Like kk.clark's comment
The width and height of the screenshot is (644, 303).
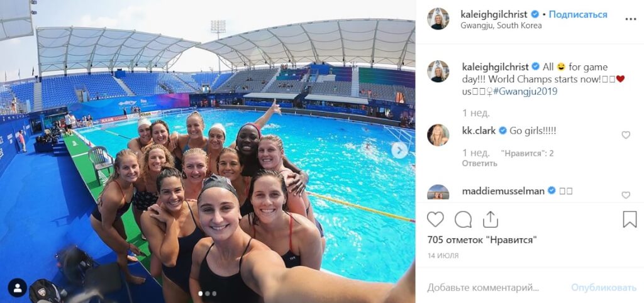[626, 135]
